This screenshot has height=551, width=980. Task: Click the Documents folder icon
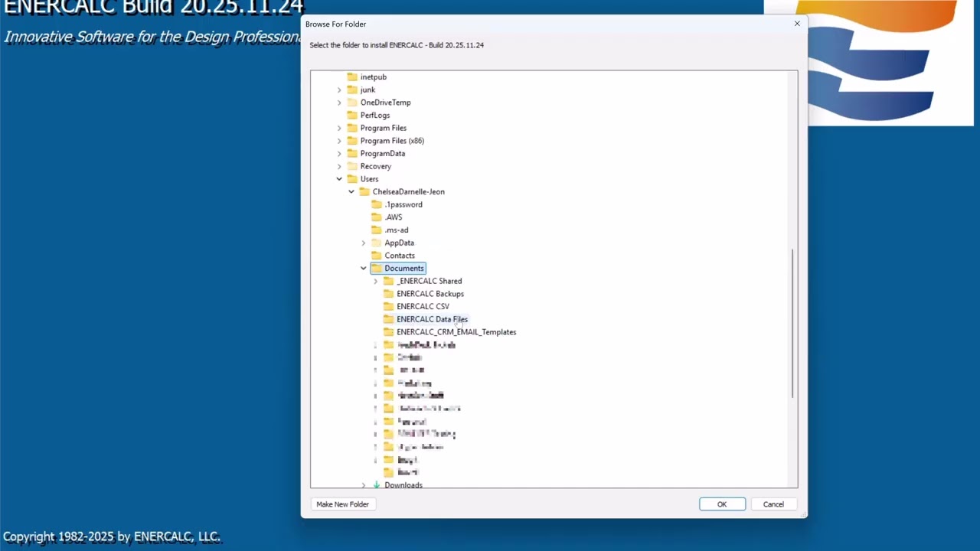(377, 268)
